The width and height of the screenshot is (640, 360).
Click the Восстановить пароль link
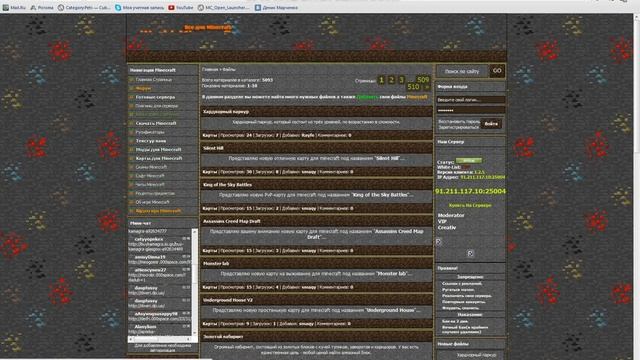[x=459, y=122]
